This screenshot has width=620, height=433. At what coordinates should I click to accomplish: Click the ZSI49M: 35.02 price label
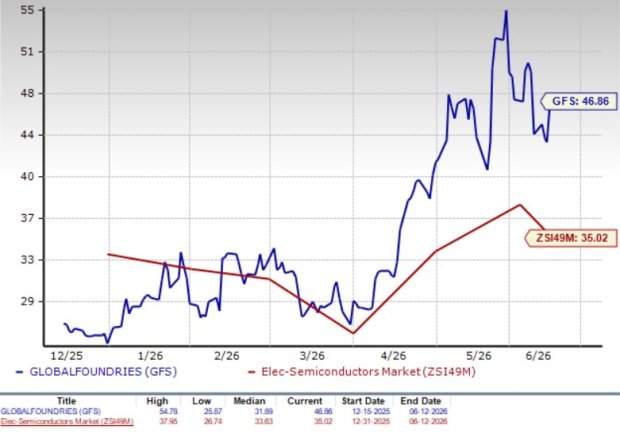[572, 238]
